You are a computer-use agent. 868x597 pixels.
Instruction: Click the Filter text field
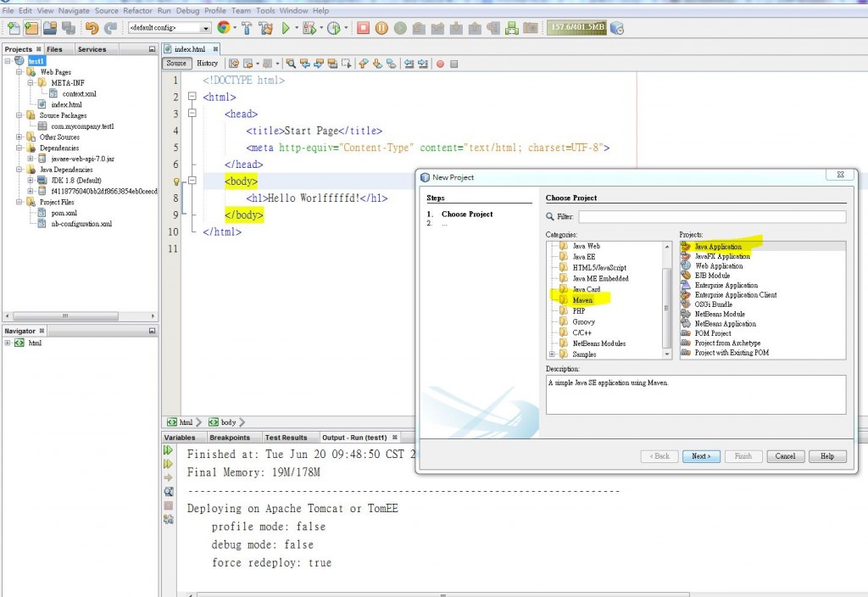tap(712, 217)
